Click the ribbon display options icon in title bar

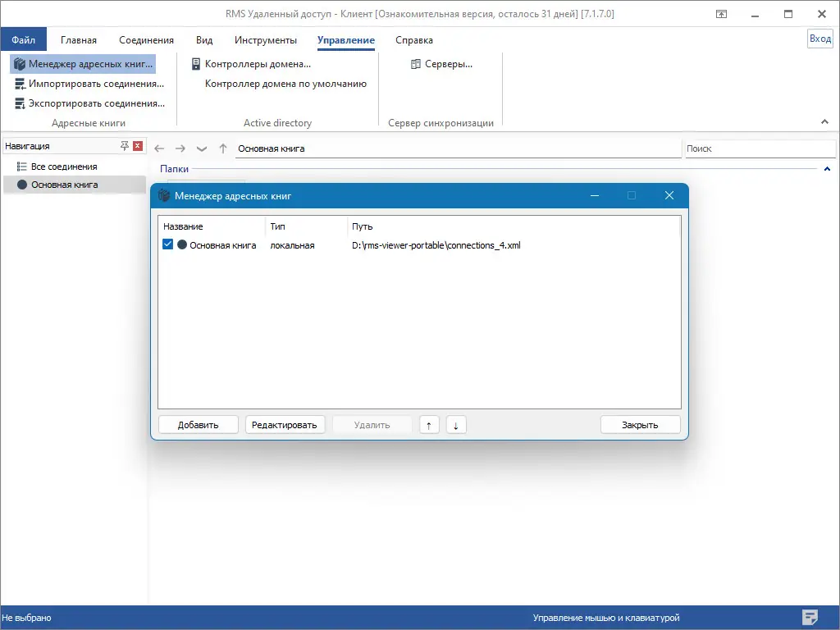coord(722,14)
